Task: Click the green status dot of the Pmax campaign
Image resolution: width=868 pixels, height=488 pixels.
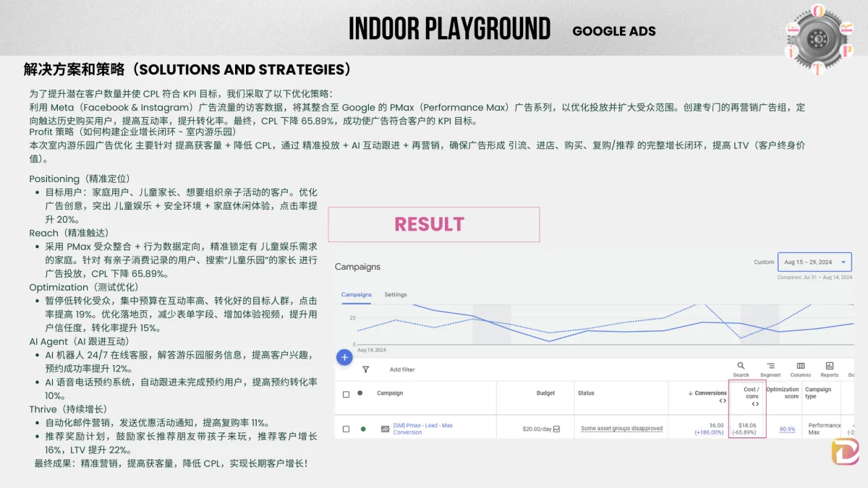Action: click(363, 429)
